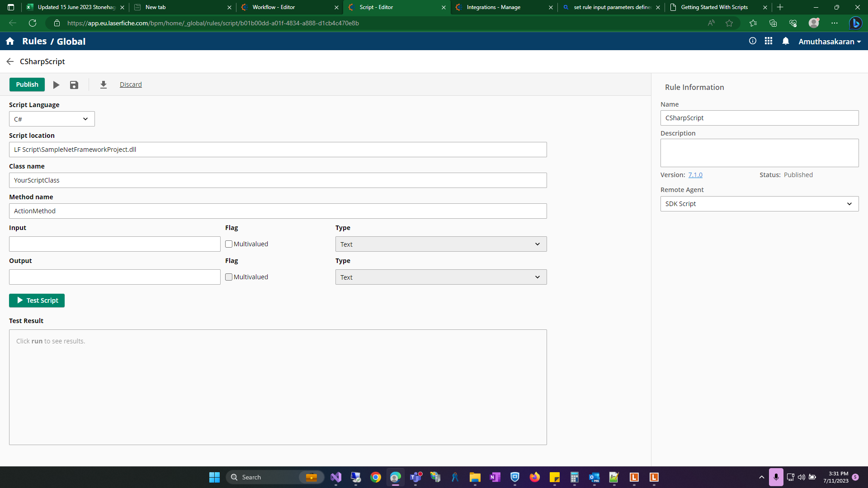
Task: Click the save disk icon
Action: pyautogui.click(x=74, y=85)
